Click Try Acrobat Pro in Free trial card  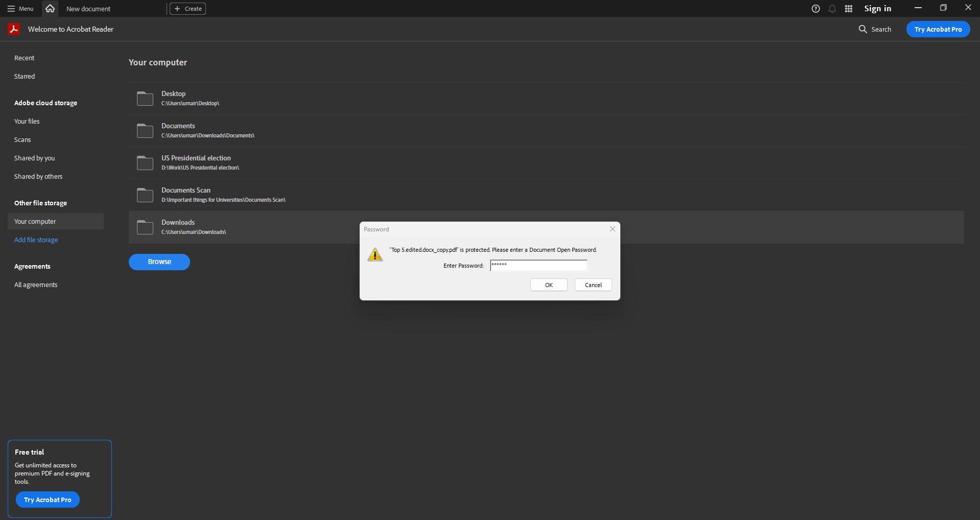pyautogui.click(x=48, y=500)
